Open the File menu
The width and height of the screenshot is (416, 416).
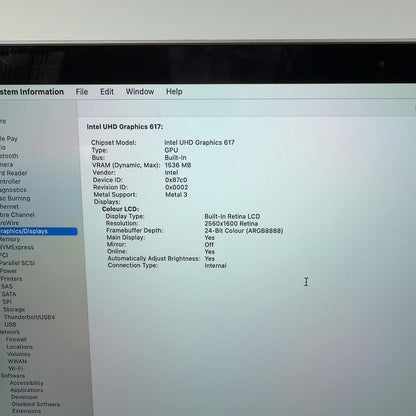82,92
